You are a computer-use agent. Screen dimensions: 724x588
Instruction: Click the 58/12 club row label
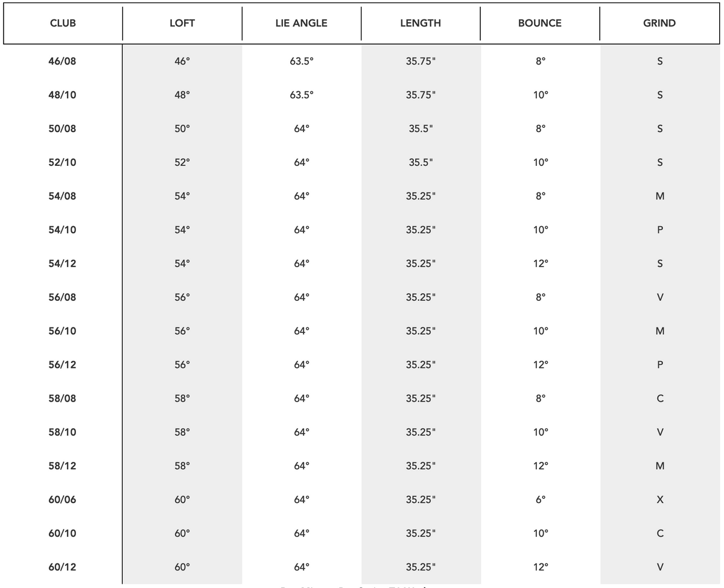pyautogui.click(x=62, y=466)
